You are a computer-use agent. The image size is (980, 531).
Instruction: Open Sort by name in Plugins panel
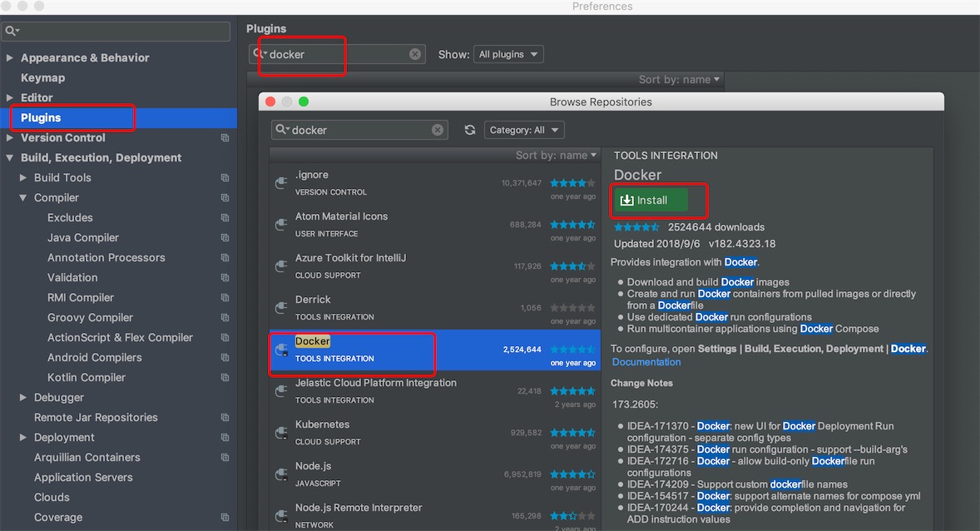pyautogui.click(x=679, y=79)
